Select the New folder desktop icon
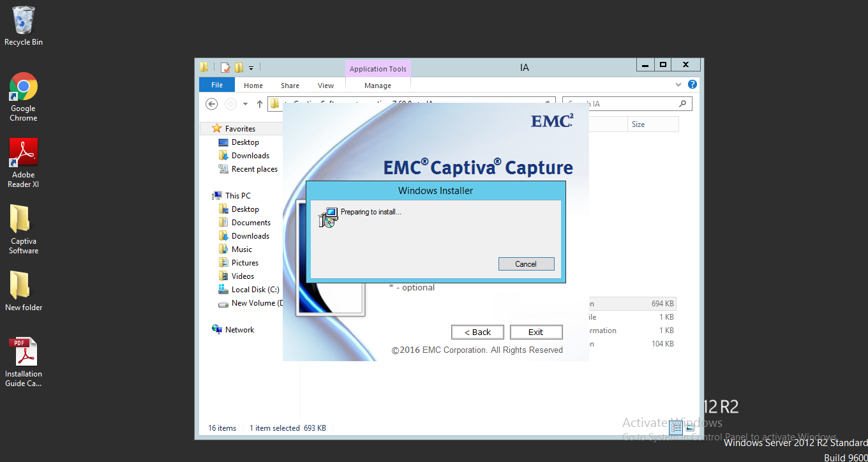 tap(24, 291)
